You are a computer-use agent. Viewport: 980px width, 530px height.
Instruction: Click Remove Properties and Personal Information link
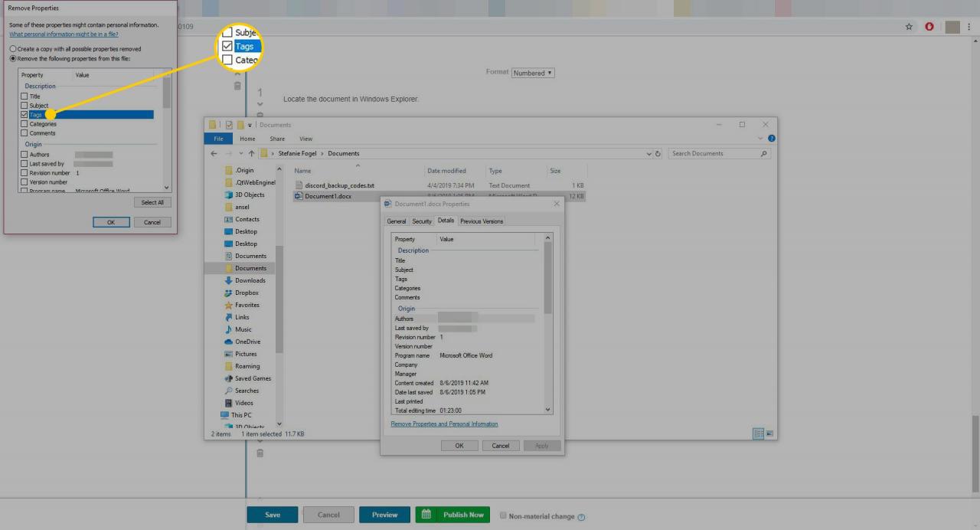point(444,424)
